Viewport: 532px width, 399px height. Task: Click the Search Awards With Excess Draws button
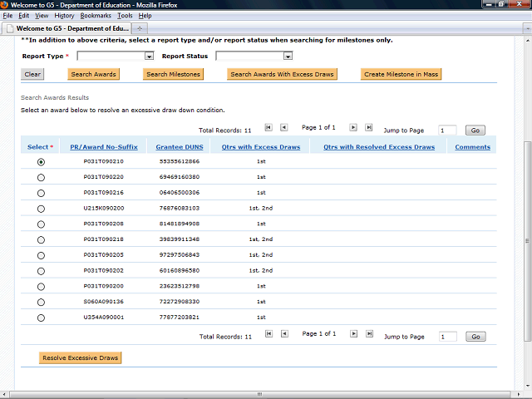pyautogui.click(x=282, y=74)
